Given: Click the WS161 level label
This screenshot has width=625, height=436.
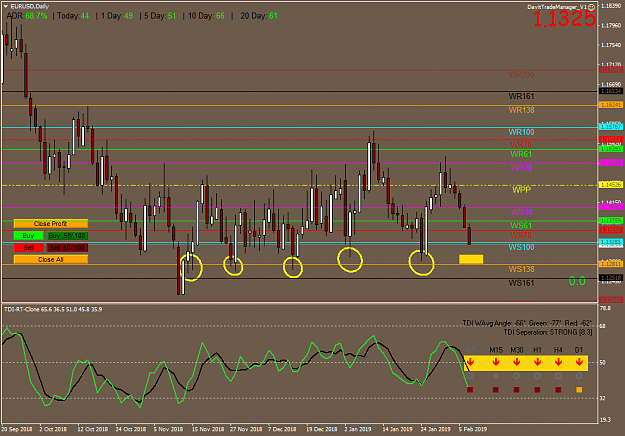Looking at the screenshot, I should (521, 283).
